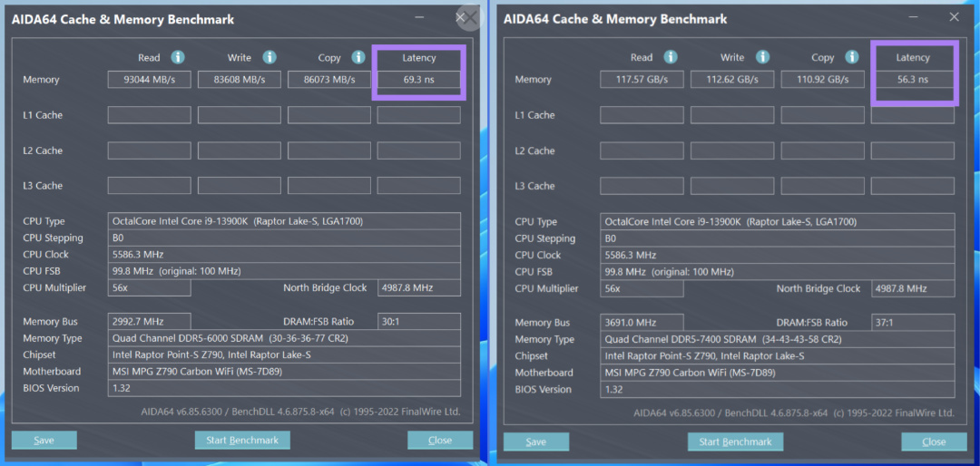The height and width of the screenshot is (466, 980).
Task: Click CPU Clock 5586.3 MHz in right window
Action: coord(778,255)
